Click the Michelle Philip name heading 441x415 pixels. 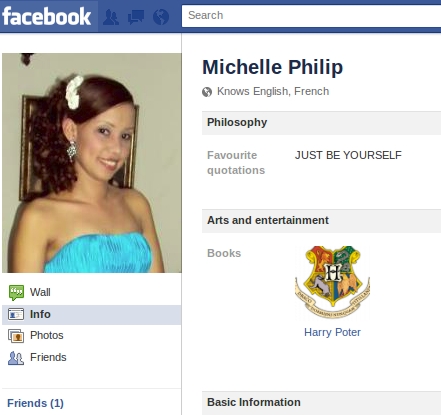pos(273,68)
